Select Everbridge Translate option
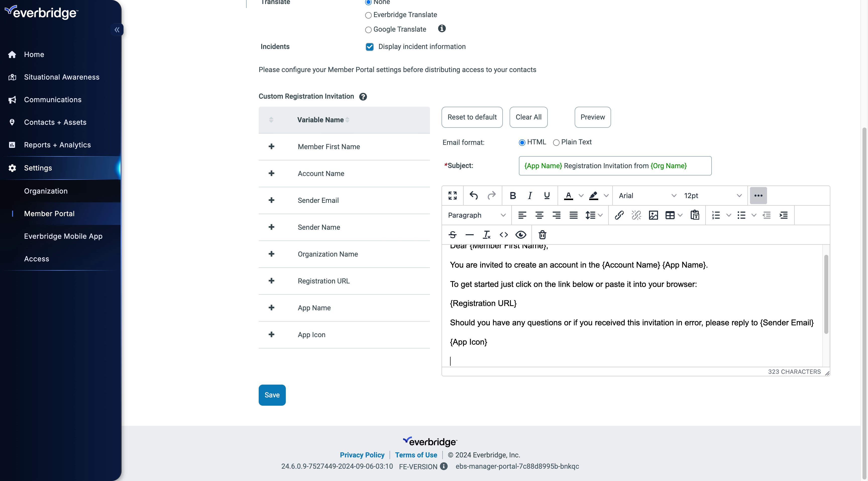The height and width of the screenshot is (481, 868). [x=368, y=15]
